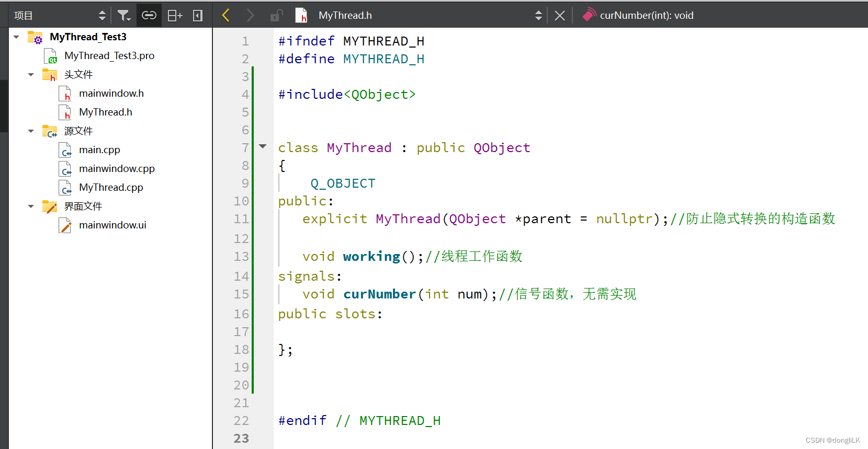The width and height of the screenshot is (868, 449).
Task: Click the mainwindow.h file icon
Action: tap(65, 94)
